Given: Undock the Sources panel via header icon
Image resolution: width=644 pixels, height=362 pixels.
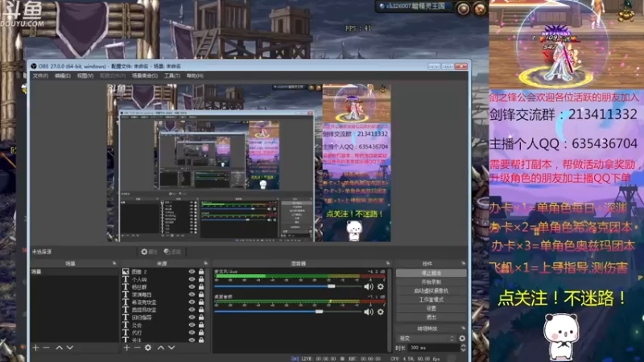Looking at the screenshot, I should (x=205, y=264).
